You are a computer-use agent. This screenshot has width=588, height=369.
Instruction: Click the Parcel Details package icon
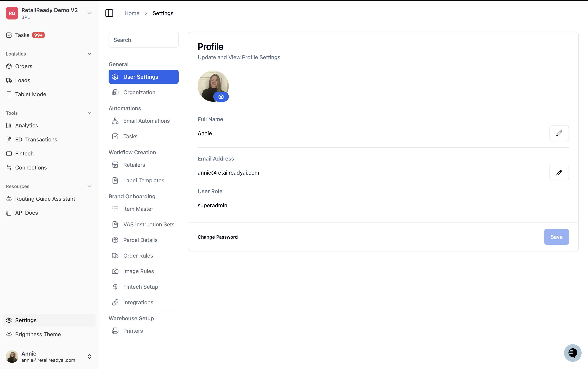pyautogui.click(x=115, y=240)
